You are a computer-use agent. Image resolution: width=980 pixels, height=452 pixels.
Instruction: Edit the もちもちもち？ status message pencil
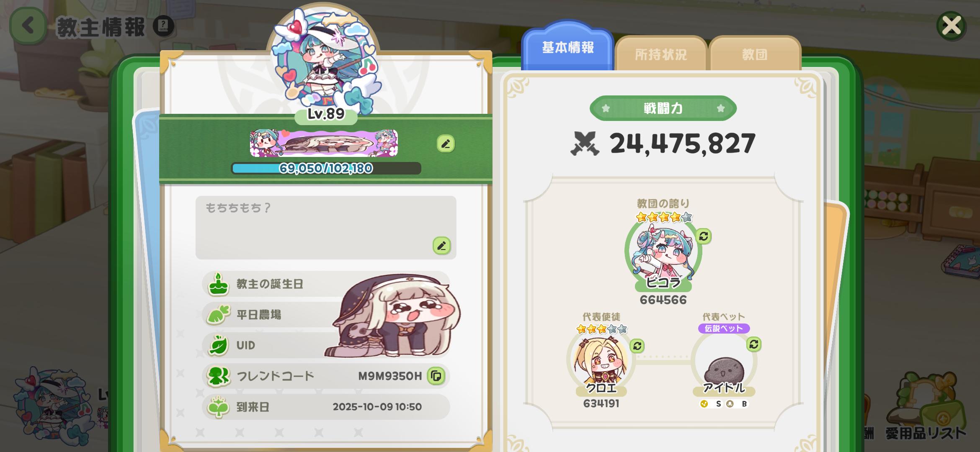[x=441, y=246]
